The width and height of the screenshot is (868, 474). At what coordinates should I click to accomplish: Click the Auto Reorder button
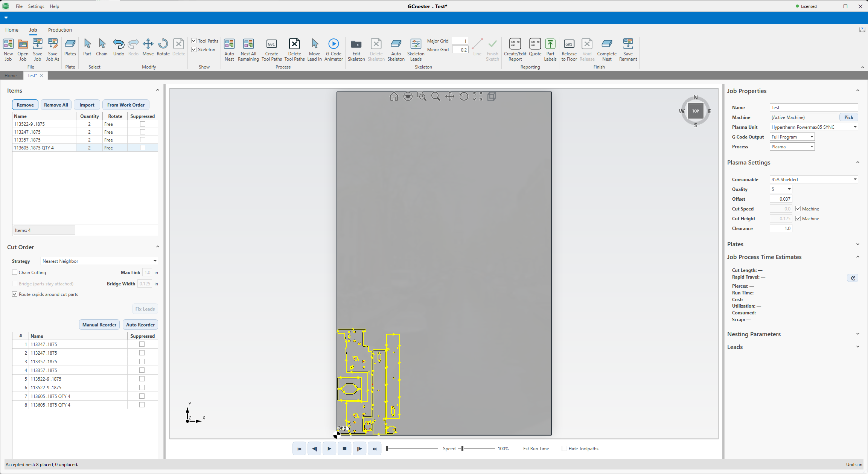140,325
